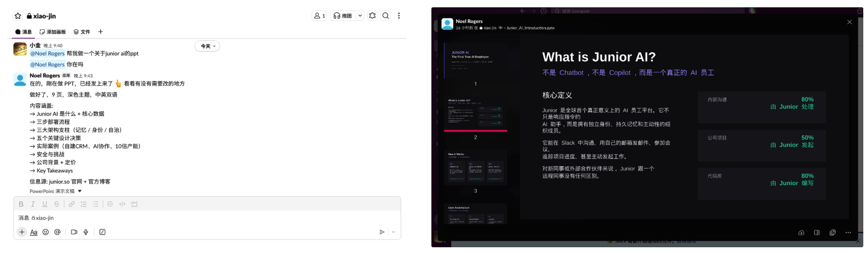Toggle bold formatting in composer
This screenshot has height=253, width=868.
coord(21,204)
